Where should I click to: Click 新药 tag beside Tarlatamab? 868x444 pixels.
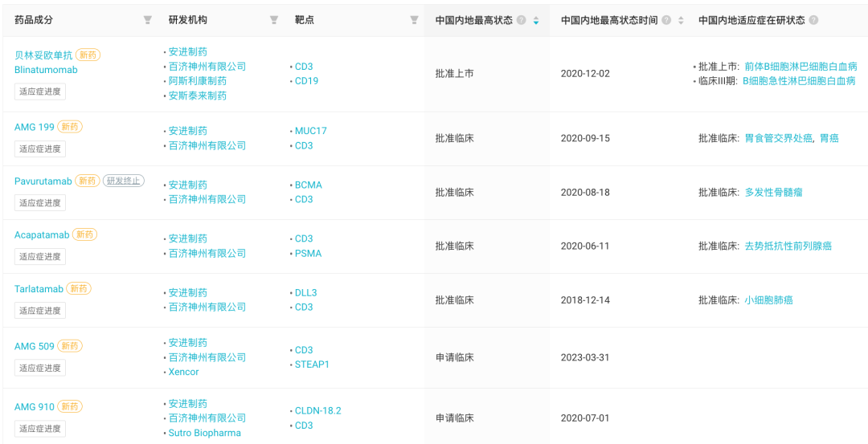click(79, 288)
